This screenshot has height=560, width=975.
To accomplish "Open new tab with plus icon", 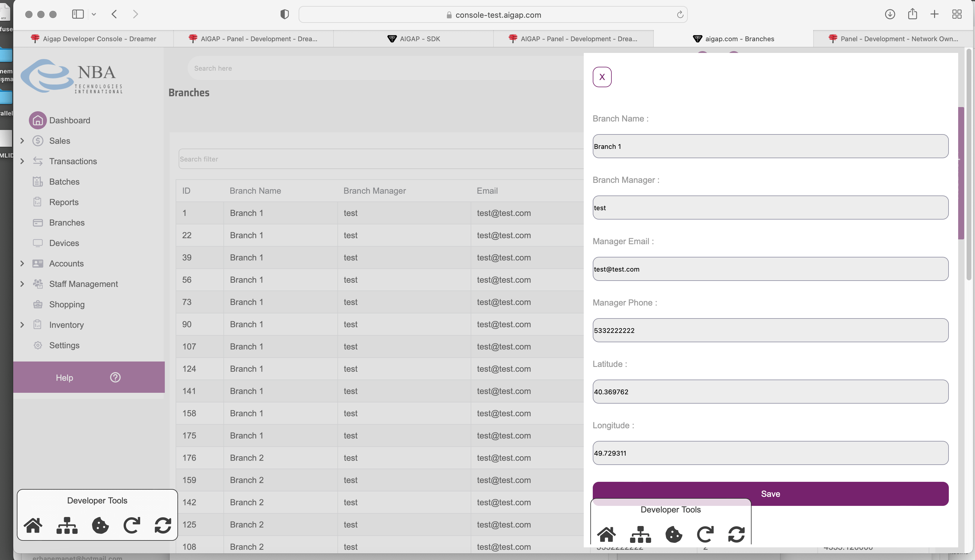I will [x=935, y=14].
